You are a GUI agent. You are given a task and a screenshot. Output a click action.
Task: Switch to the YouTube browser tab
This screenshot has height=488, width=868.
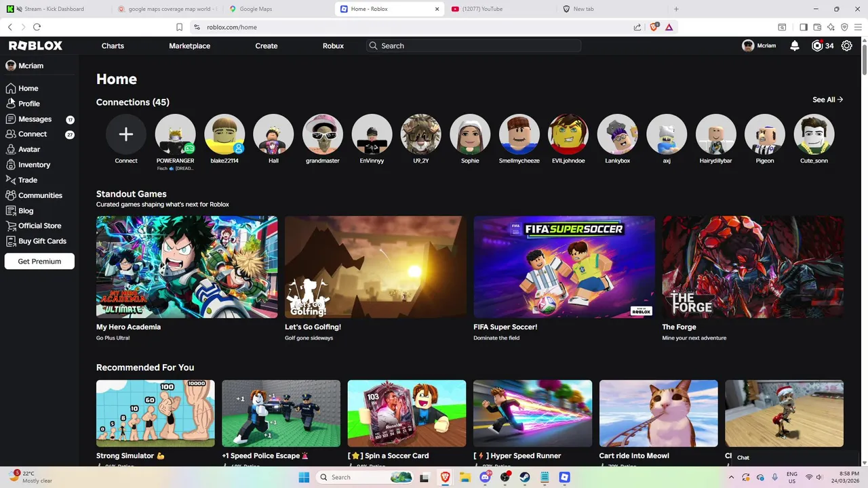500,9
